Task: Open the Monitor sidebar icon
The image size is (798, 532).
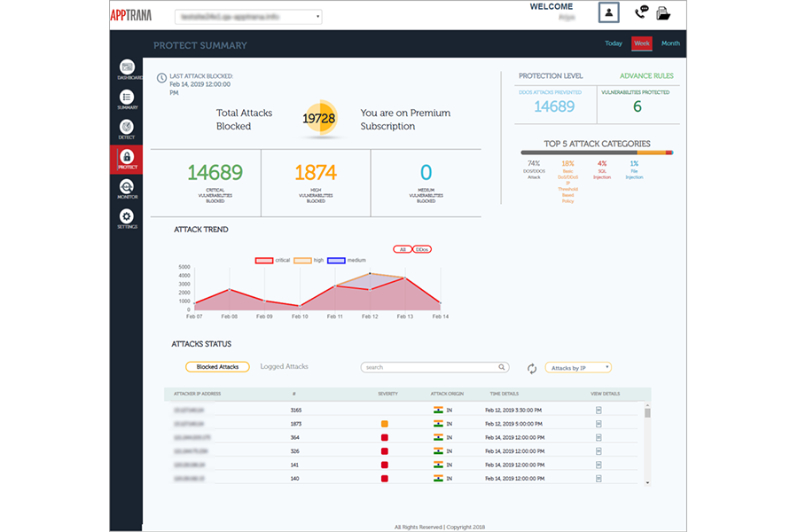Action: [x=127, y=188]
